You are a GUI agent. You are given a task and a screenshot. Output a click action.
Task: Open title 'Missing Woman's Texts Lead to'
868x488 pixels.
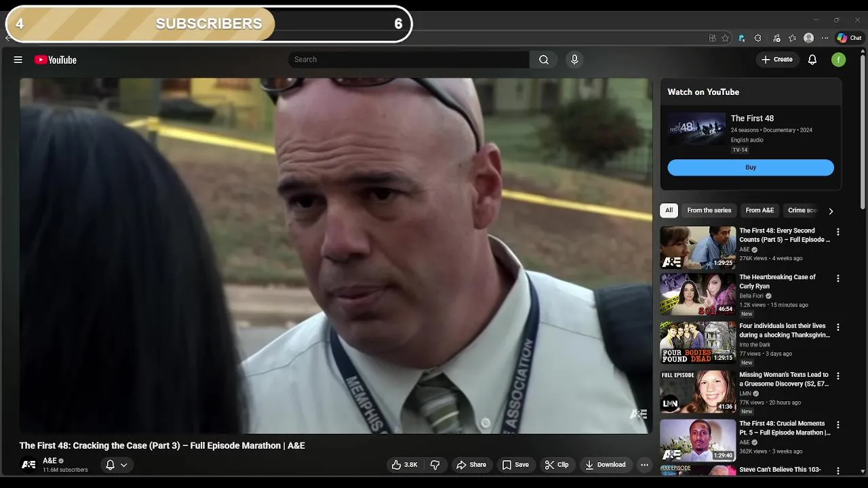pos(784,380)
